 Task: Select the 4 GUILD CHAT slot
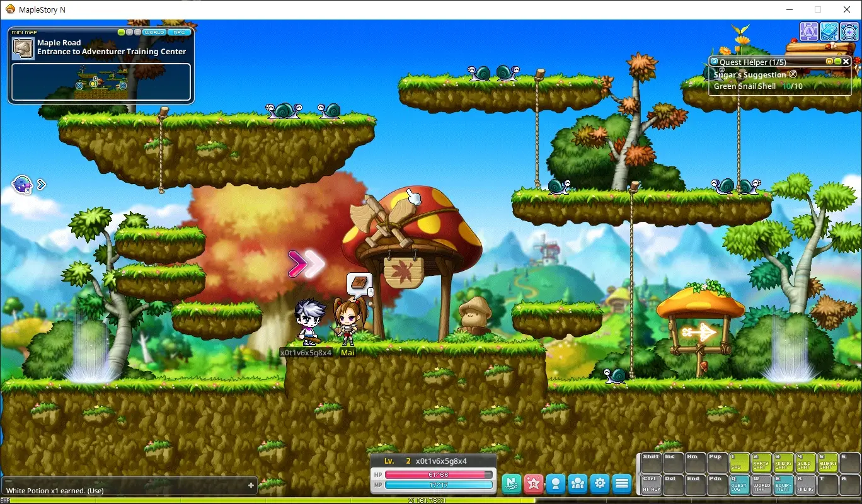point(806,463)
